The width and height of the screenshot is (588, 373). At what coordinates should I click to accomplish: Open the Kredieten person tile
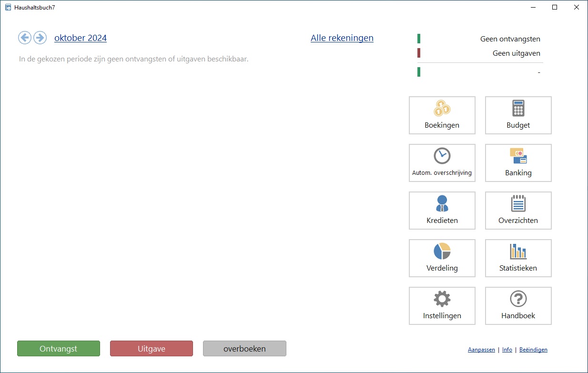pos(442,211)
